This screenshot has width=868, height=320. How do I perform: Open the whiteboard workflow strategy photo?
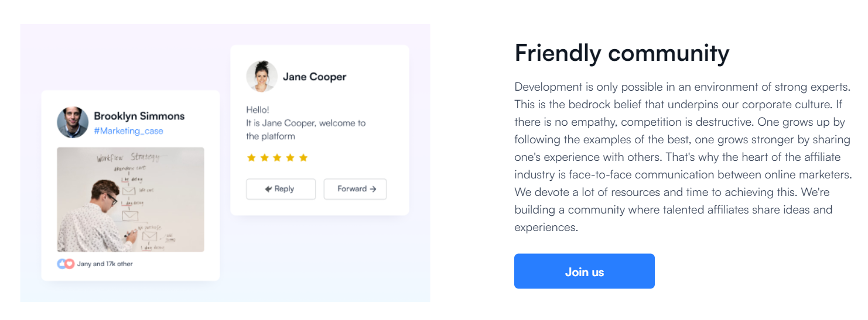pos(131,199)
